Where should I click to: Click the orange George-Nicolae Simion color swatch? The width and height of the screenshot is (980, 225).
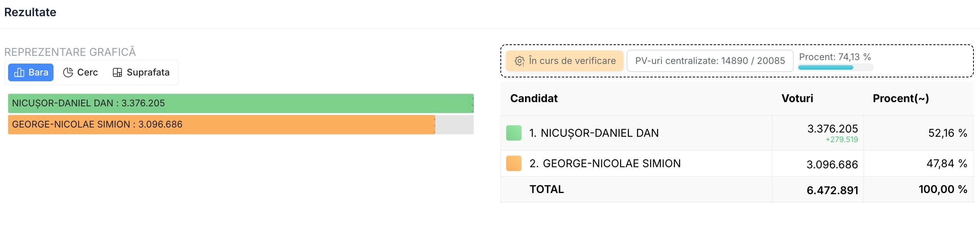point(513,163)
